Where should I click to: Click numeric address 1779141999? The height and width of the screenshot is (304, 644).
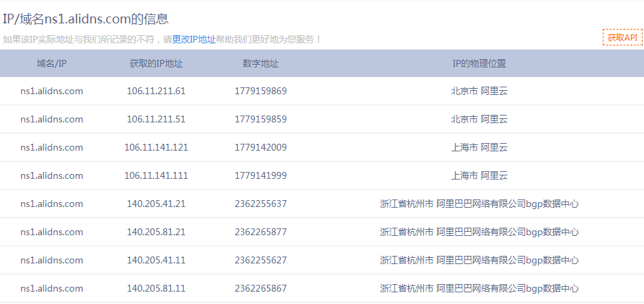coord(260,176)
